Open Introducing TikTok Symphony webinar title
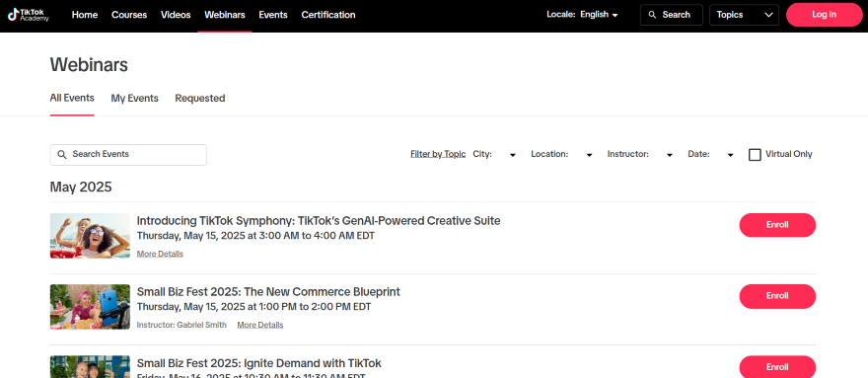This screenshot has width=868, height=378. pos(319,221)
